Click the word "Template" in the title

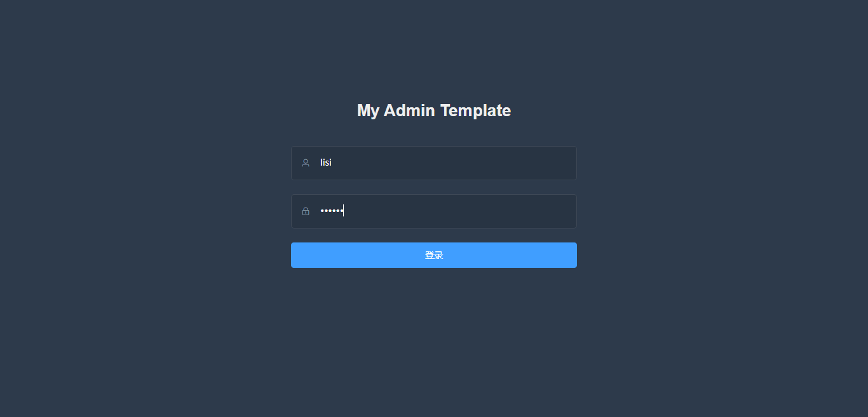[x=475, y=110]
